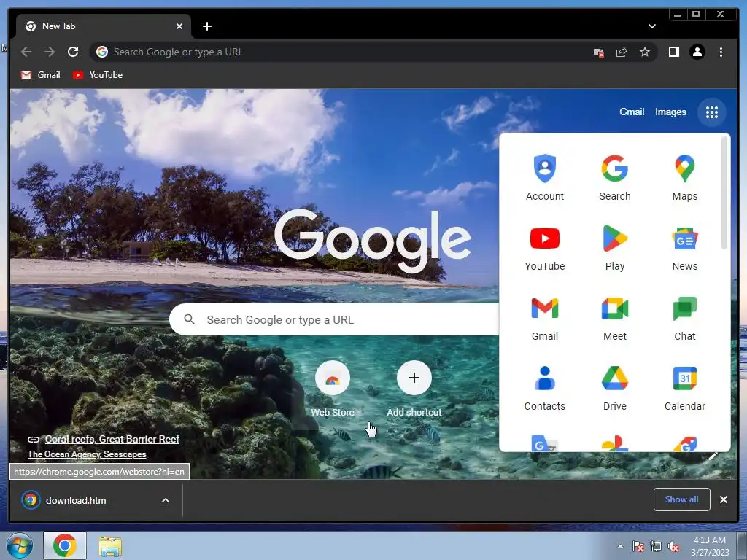
Task: Bookmark this tab with star icon
Action: 645,52
